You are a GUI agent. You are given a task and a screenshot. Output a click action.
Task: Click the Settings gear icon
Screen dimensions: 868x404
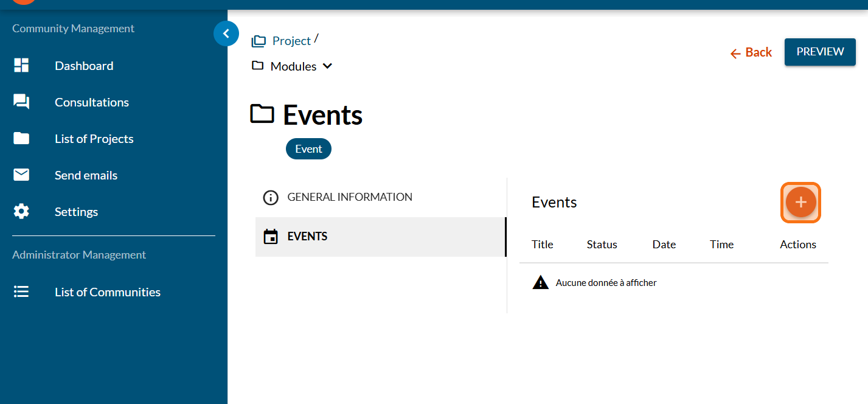click(21, 212)
